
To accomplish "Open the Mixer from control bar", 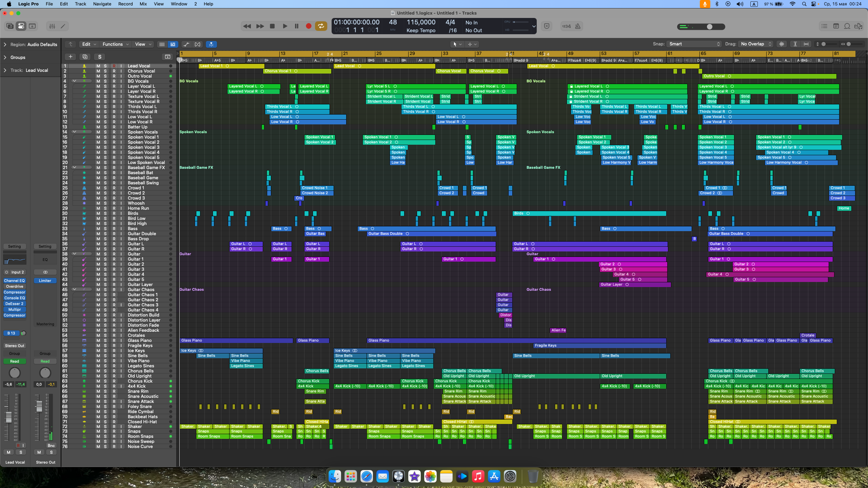I will tap(52, 26).
